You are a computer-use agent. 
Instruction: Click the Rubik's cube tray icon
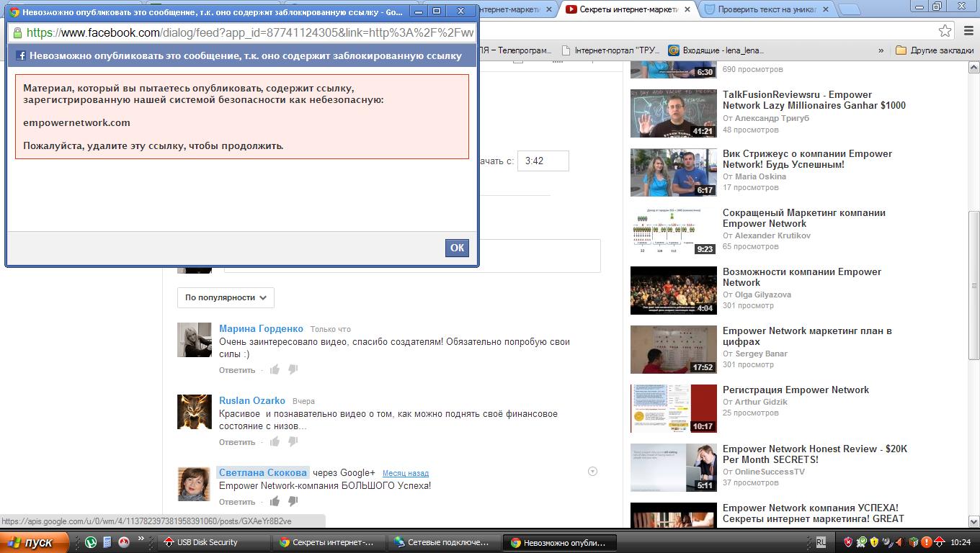[913, 542]
